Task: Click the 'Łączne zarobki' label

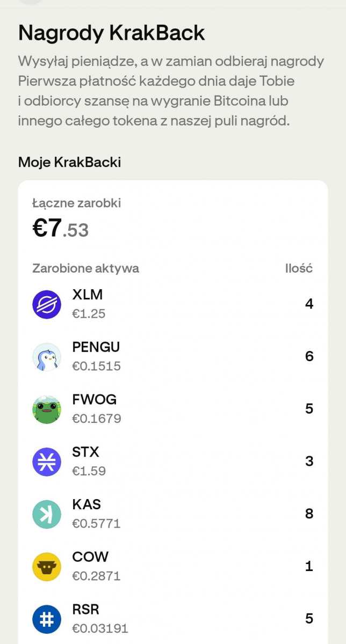Action: [76, 203]
